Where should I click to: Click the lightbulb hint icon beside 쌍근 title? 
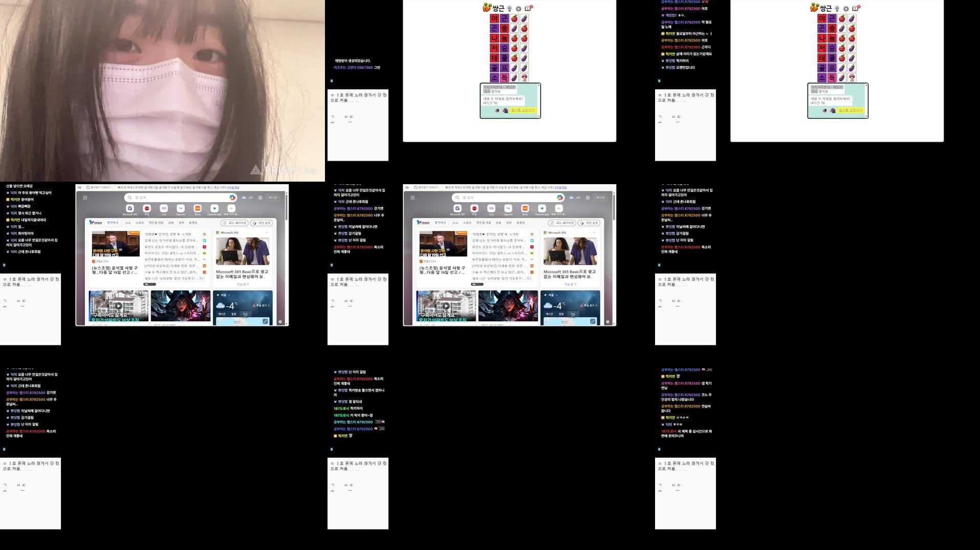point(509,8)
